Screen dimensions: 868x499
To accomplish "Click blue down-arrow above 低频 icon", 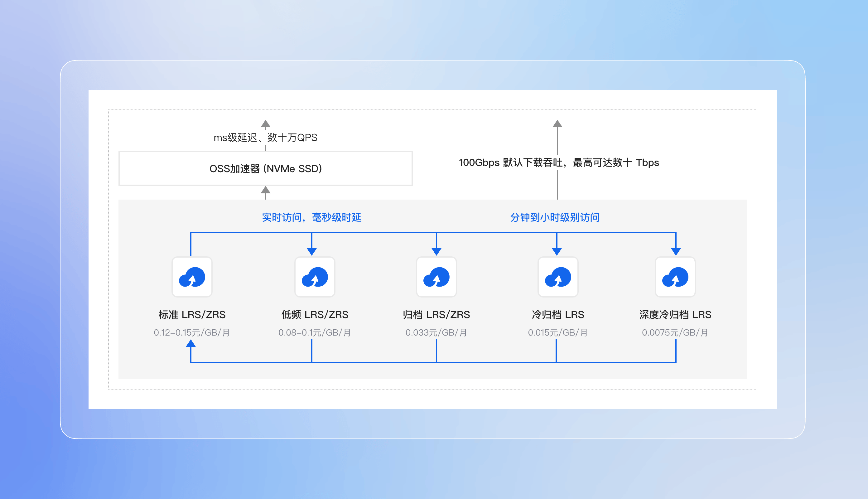I will (x=312, y=252).
